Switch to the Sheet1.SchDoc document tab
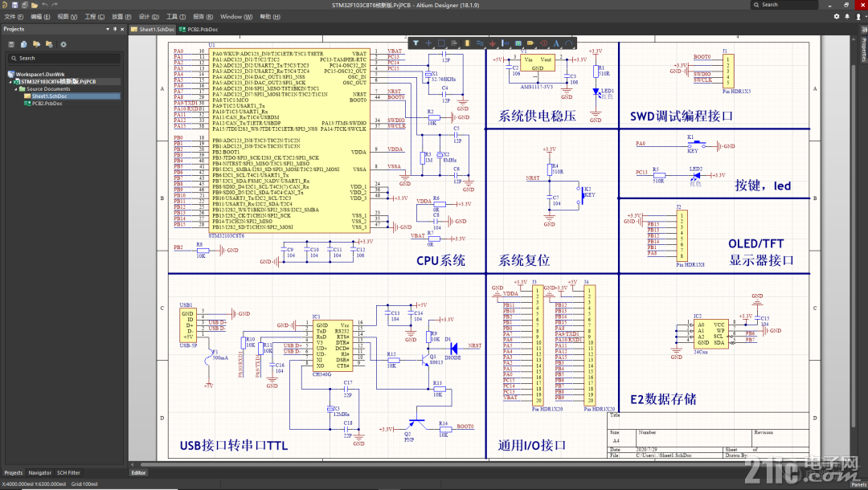Viewport: 868px width, 490px height. [153, 29]
